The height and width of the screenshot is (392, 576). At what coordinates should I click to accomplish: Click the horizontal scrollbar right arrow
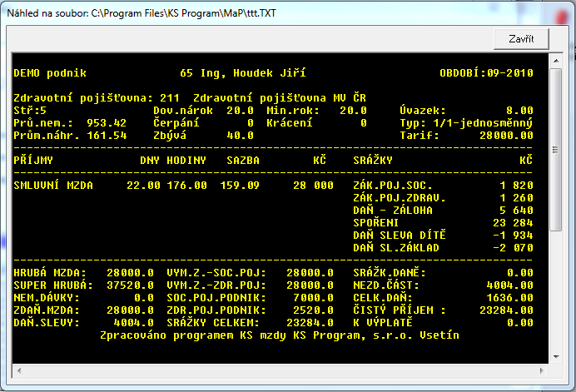pyautogui.click(x=542, y=370)
